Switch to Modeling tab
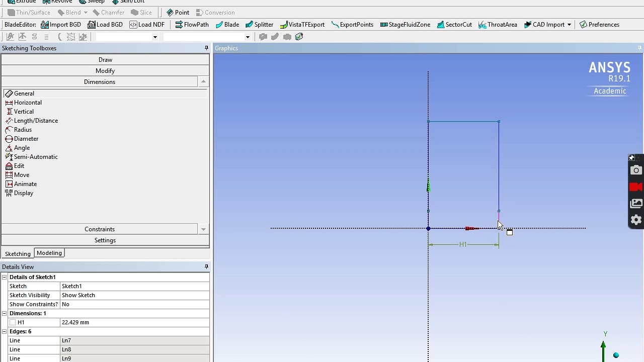The image size is (644, 362). click(49, 253)
